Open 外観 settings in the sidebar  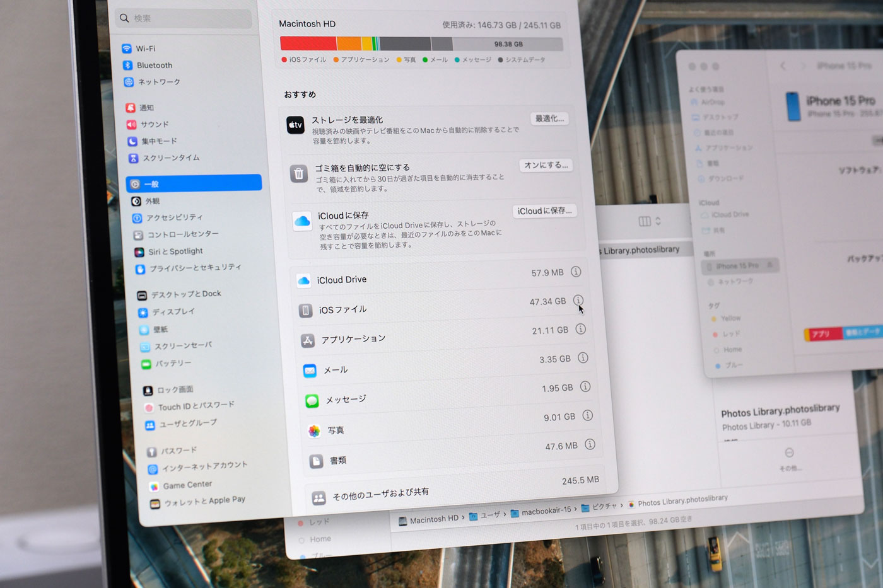pyautogui.click(x=146, y=201)
